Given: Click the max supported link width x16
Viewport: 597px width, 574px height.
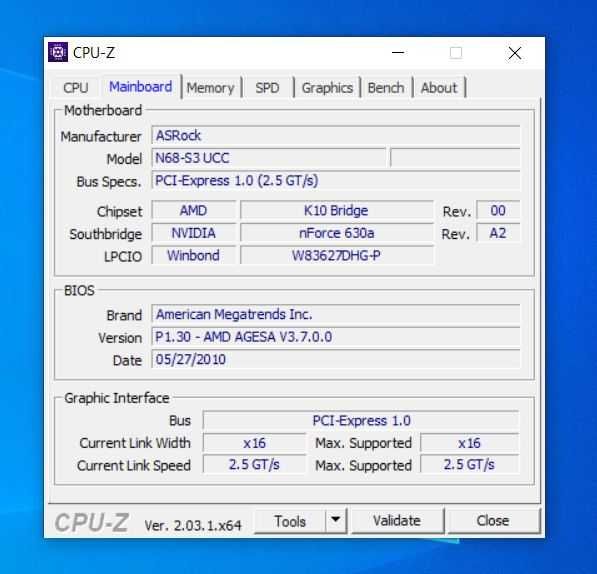Looking at the screenshot, I should click(x=469, y=443).
